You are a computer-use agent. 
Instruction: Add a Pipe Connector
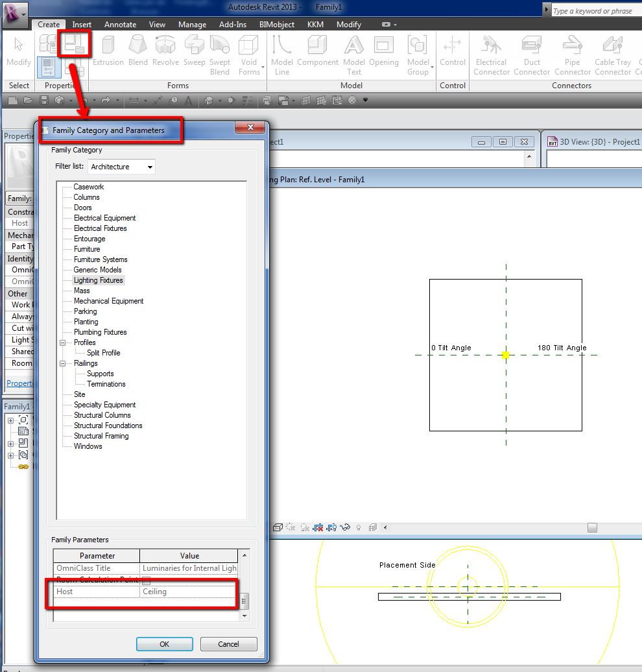click(x=573, y=56)
